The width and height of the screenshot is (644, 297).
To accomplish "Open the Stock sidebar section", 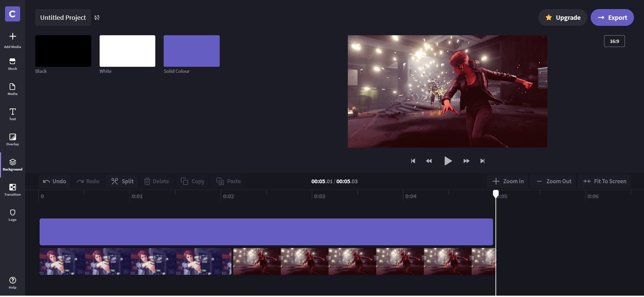I will click(12, 64).
